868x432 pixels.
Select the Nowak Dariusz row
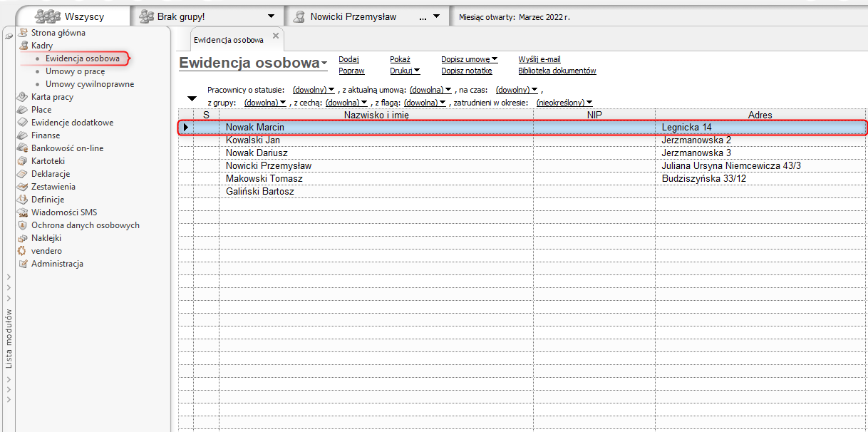[522, 153]
